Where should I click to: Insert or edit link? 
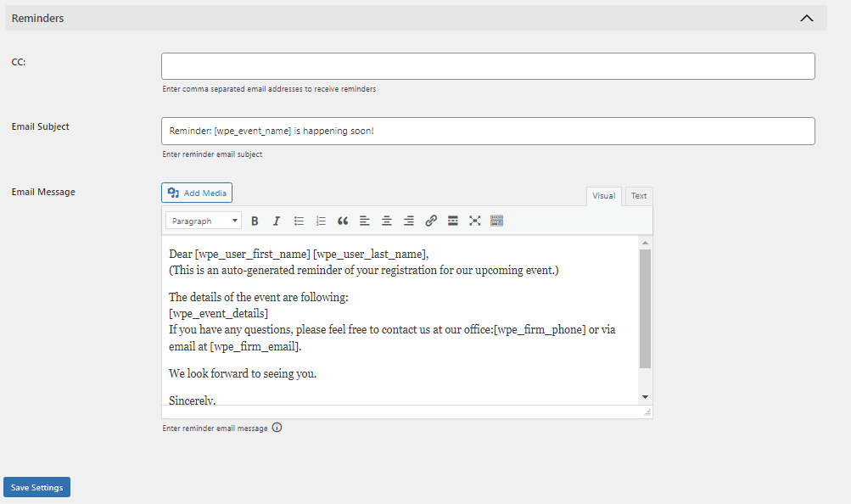431,221
